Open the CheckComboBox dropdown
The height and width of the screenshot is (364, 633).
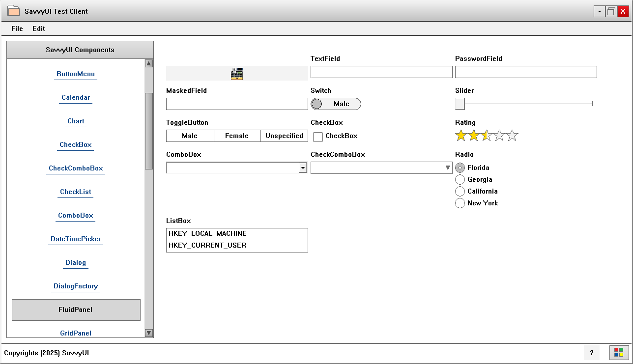pos(447,168)
